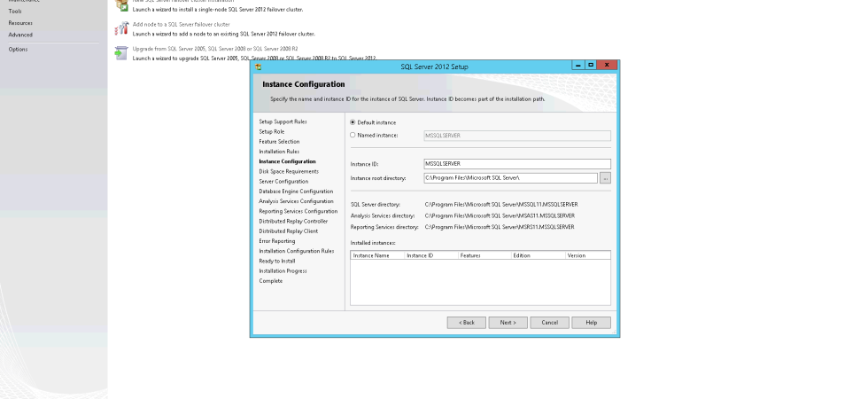Click the Database Engine Configuration step
Screen dimensions: 868x399
pos(296,192)
